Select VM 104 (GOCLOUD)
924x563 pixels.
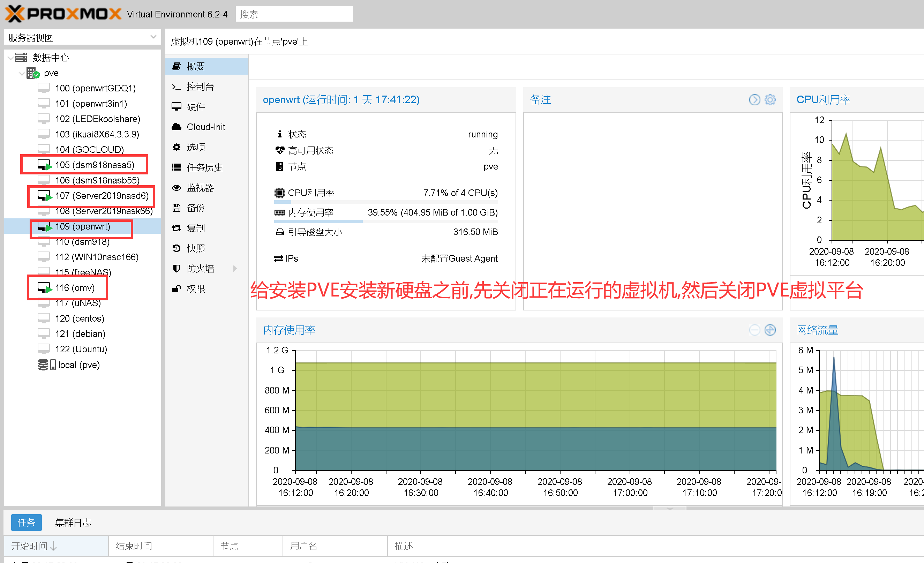click(x=89, y=150)
